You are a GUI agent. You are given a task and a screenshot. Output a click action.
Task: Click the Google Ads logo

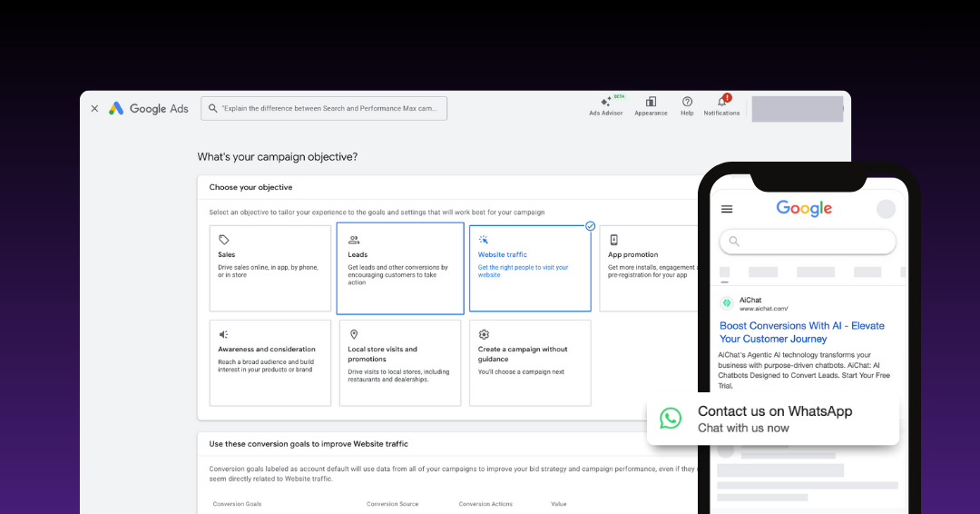149,108
